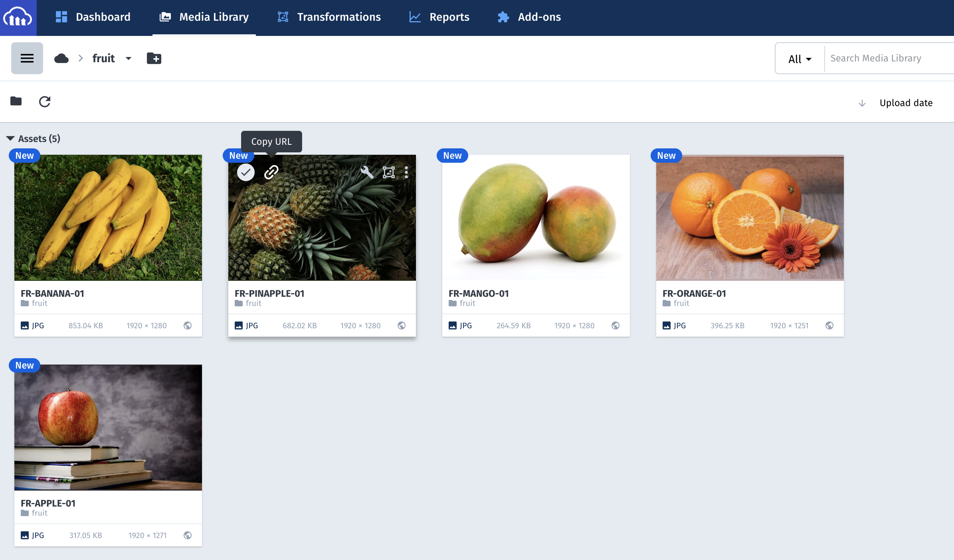Collapse the Assets (5) section
The width and height of the screenshot is (954, 560).
[x=10, y=138]
